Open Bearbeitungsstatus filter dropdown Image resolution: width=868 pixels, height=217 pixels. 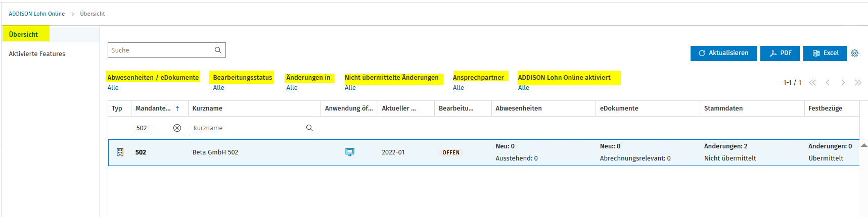pos(218,88)
